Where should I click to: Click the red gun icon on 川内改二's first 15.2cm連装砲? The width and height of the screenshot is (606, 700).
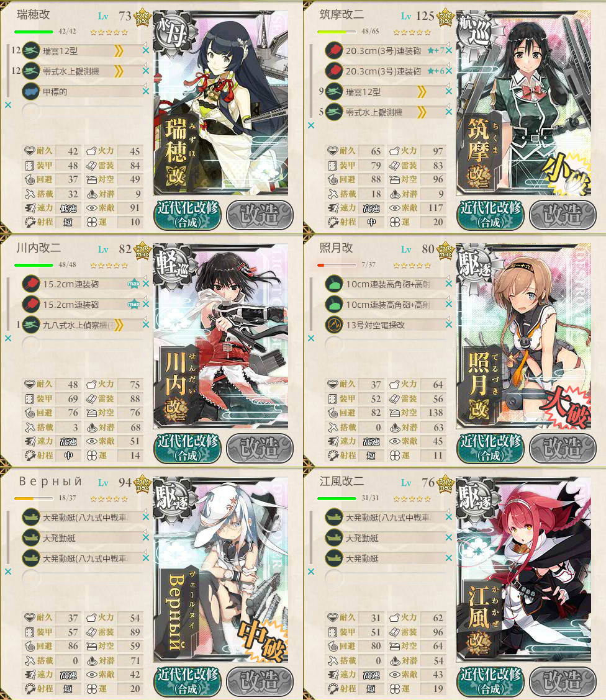point(31,284)
